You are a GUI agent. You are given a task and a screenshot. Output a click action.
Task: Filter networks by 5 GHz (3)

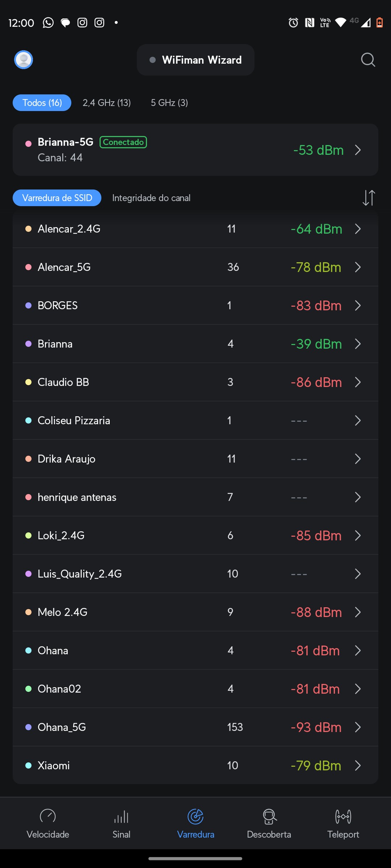click(169, 103)
